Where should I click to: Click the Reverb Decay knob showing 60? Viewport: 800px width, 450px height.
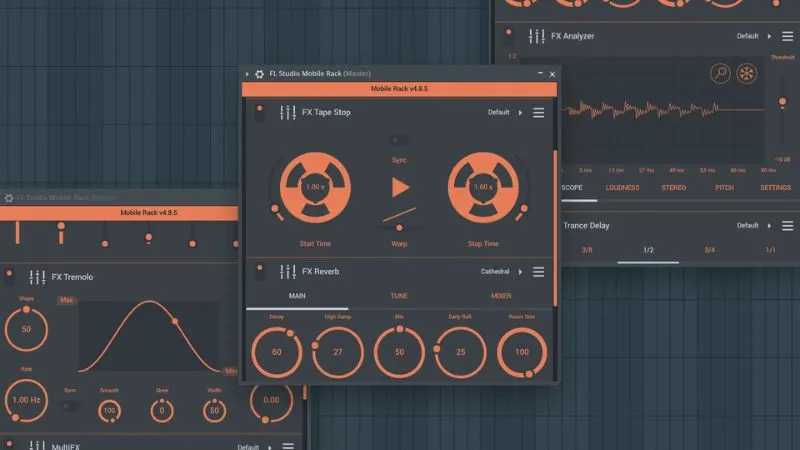pyautogui.click(x=277, y=352)
